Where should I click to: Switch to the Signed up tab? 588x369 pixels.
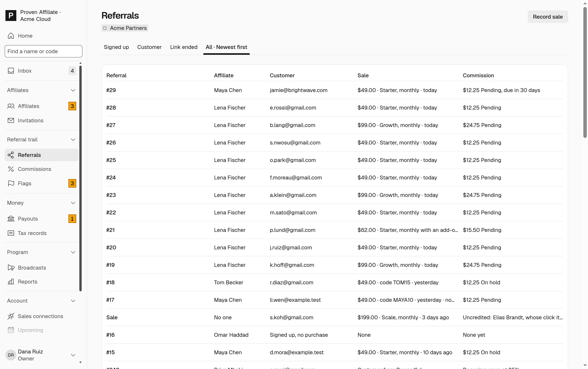click(116, 47)
